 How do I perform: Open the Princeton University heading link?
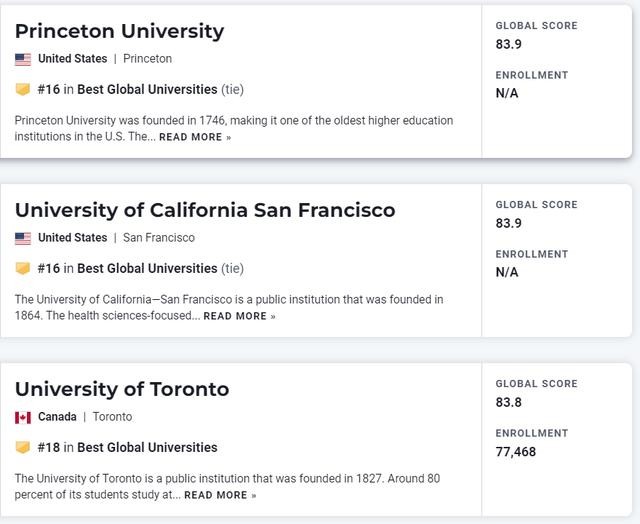click(120, 31)
